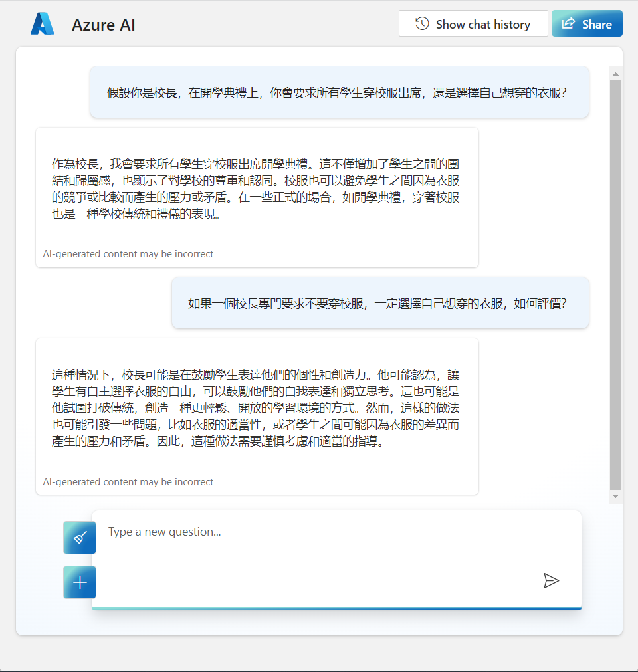Start a new chat with plus icon
638x672 pixels.
click(80, 582)
